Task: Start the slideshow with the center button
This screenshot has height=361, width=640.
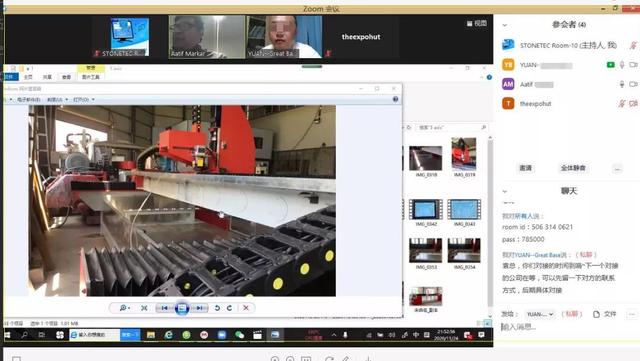Action: pyautogui.click(x=182, y=308)
